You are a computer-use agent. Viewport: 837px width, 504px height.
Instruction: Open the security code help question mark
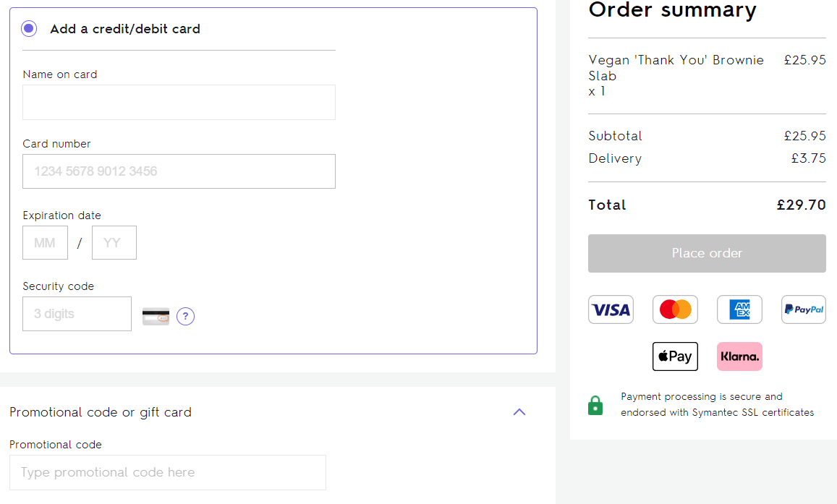pyautogui.click(x=185, y=316)
